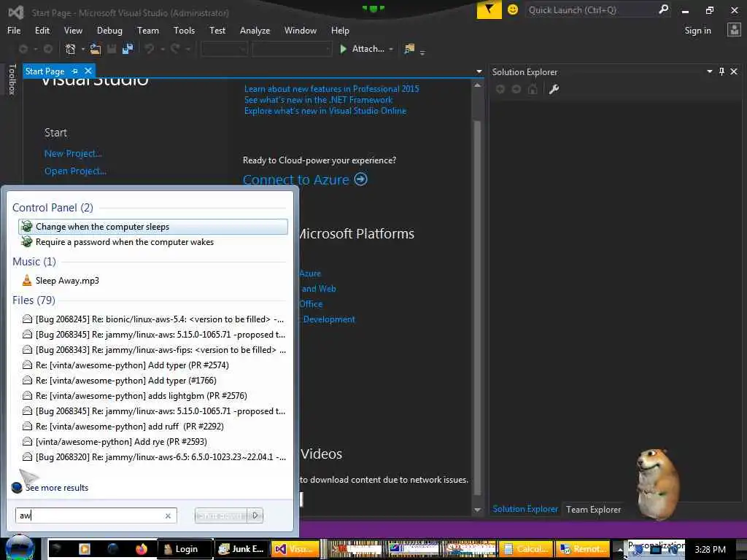Open the Analyze menu
Viewport: 747px width, 560px height.
pos(255,31)
